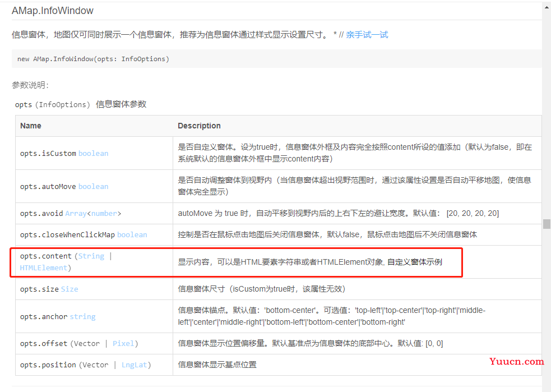551x392 pixels.
Task: Click the 信息窗体 intro paragraph text
Action: 170,35
